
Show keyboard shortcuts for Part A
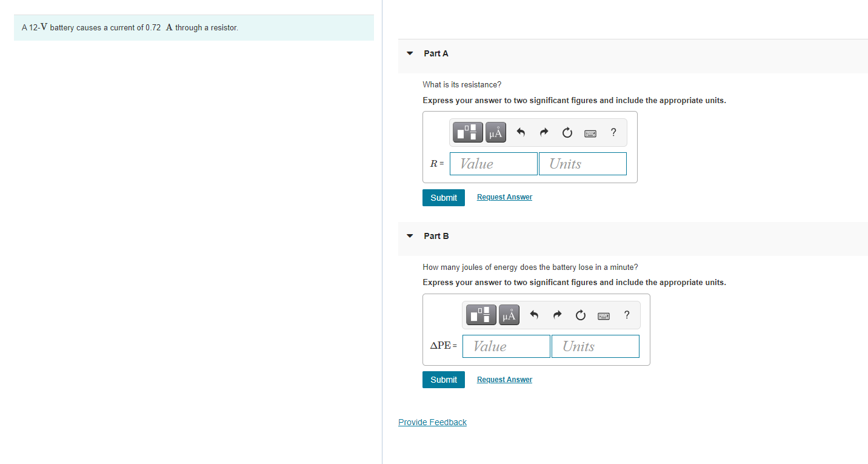click(590, 133)
